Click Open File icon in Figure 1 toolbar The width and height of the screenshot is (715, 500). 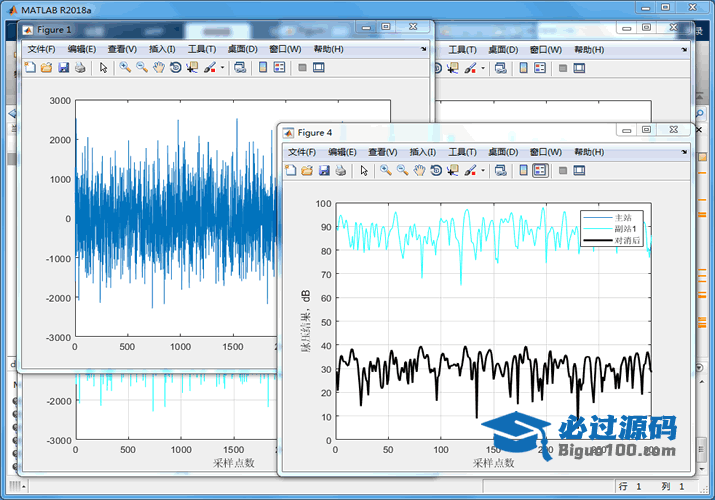click(x=46, y=68)
